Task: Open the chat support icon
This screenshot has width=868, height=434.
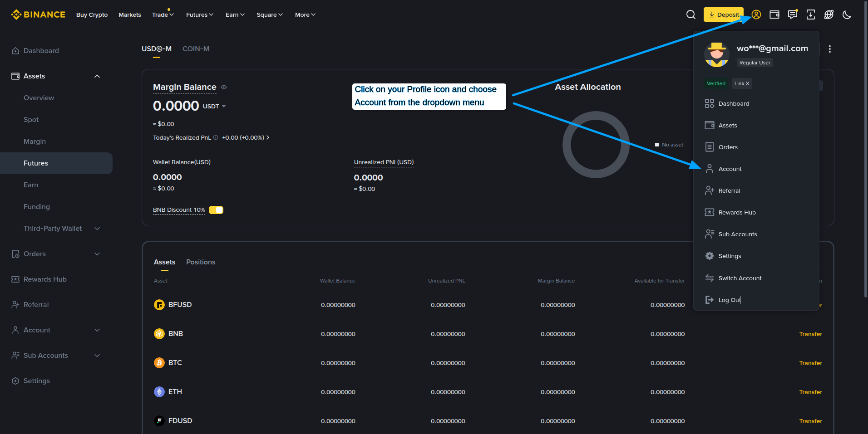Action: [x=793, y=15]
